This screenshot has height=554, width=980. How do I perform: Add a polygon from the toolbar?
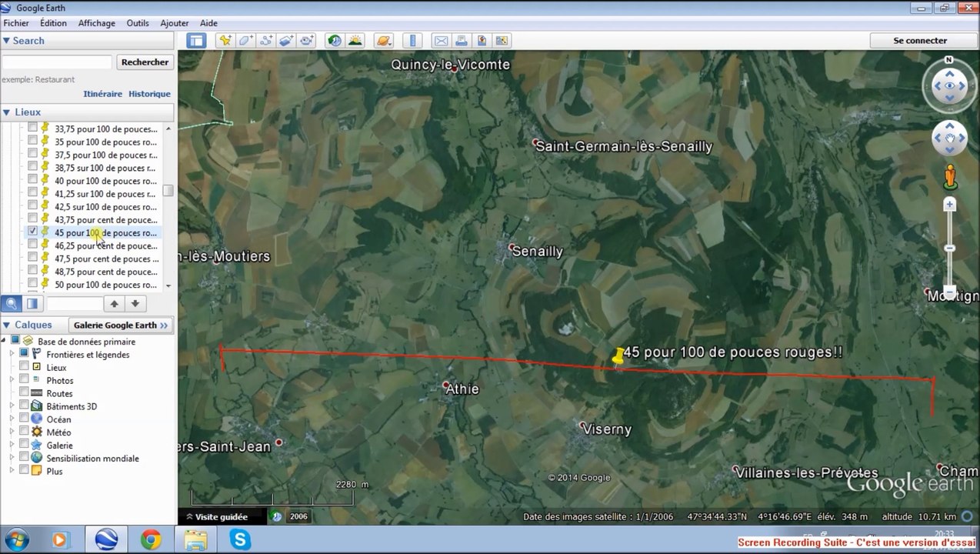tap(245, 41)
